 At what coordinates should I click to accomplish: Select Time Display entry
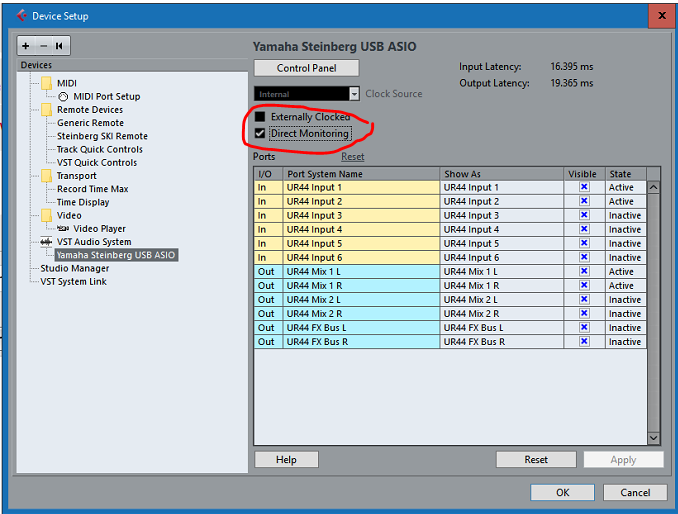83,202
